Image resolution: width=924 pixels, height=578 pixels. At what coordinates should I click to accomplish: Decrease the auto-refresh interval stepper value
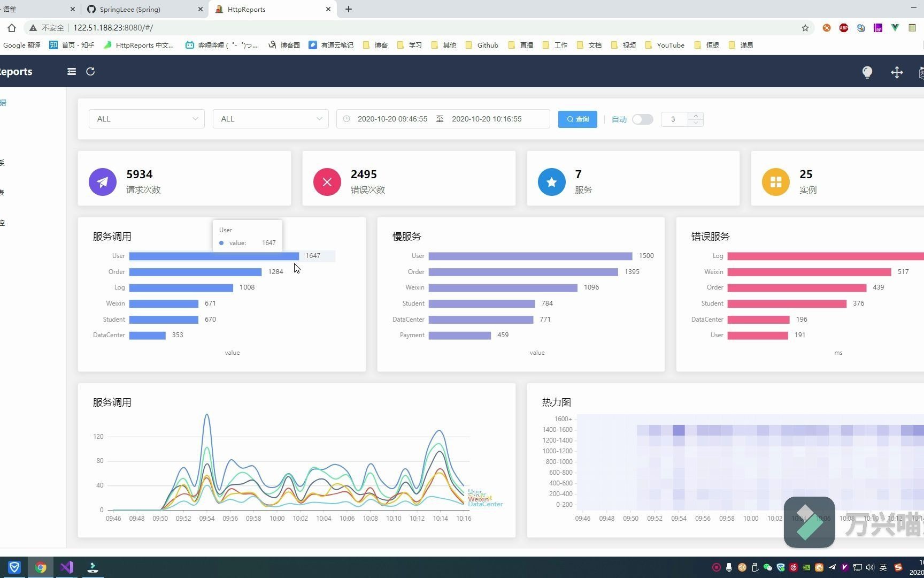[696, 123]
